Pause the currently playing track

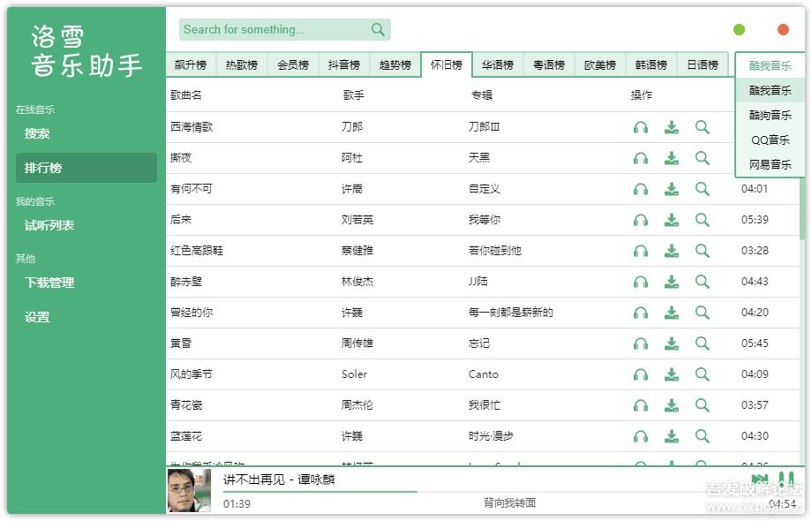point(786,479)
